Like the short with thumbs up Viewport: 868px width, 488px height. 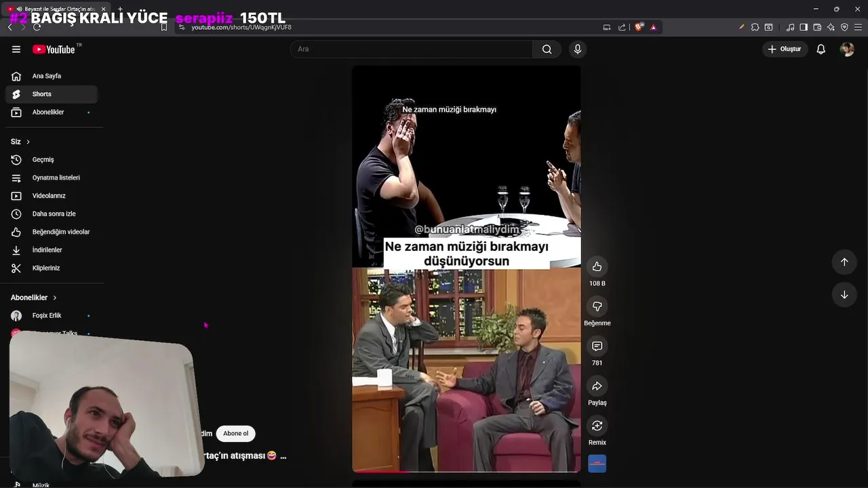[x=597, y=266]
